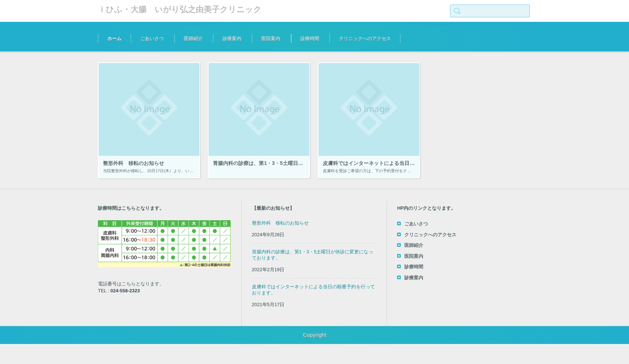Open the 整形外科 移転のお知らせ card thumbnail
This screenshot has width=629, height=364.
click(x=149, y=109)
